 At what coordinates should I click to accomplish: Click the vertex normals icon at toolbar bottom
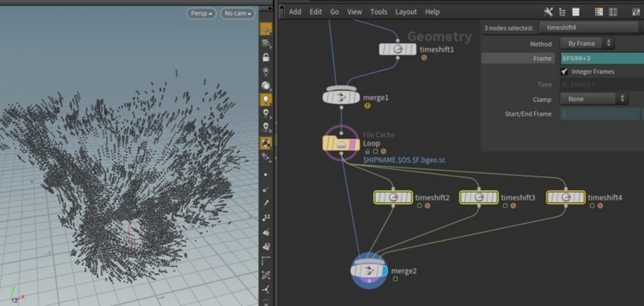(266, 289)
